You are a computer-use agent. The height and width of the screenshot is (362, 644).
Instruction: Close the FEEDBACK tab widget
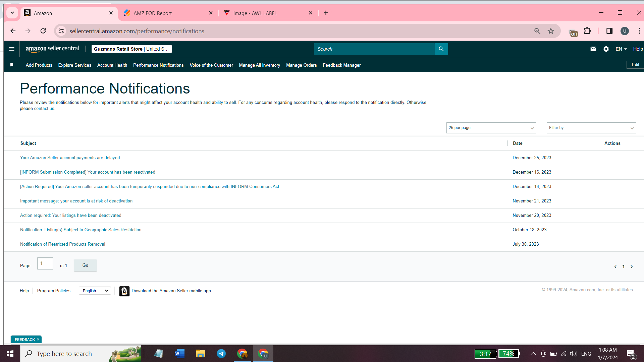tap(38, 340)
